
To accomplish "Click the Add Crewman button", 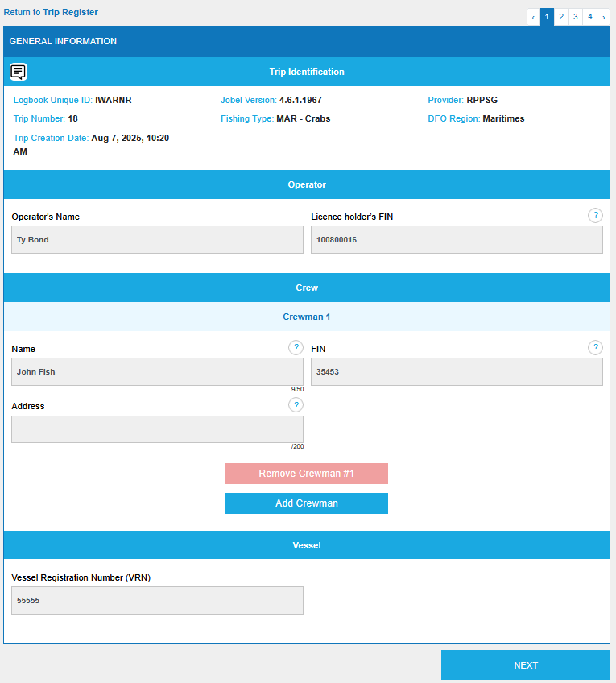I will pyautogui.click(x=306, y=503).
